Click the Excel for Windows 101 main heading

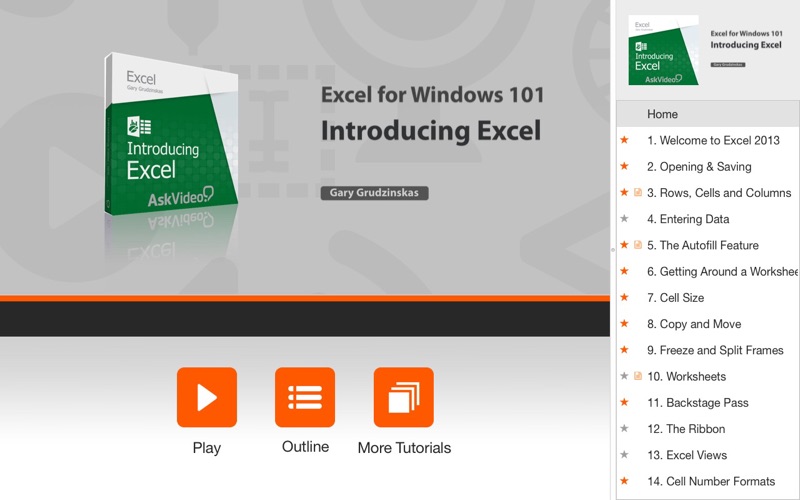(x=432, y=95)
